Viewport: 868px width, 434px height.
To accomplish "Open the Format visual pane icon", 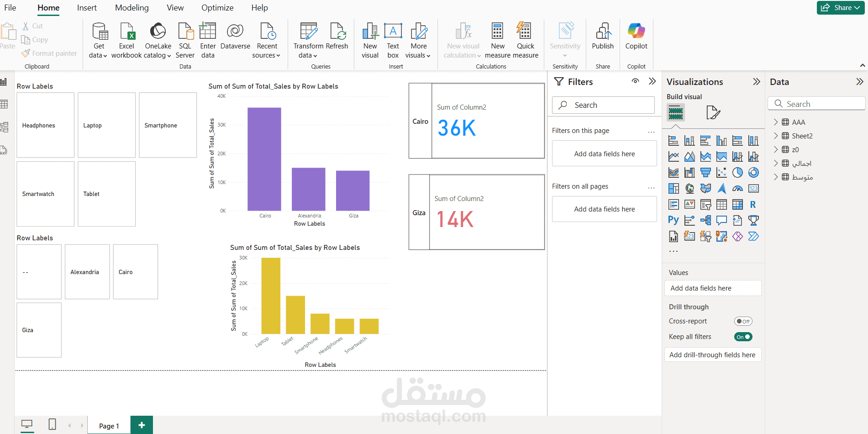I will tap(713, 112).
